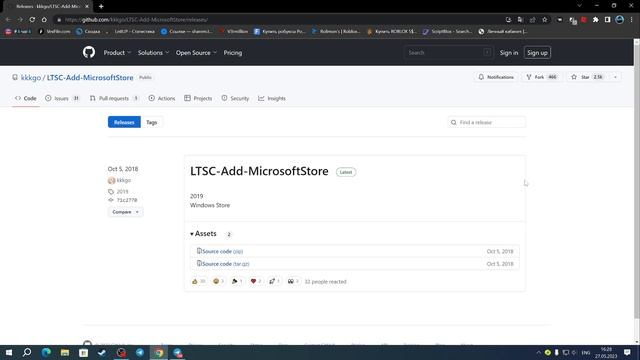The height and width of the screenshot is (360, 640).
Task: Click the Sign up button
Action: tap(537, 53)
